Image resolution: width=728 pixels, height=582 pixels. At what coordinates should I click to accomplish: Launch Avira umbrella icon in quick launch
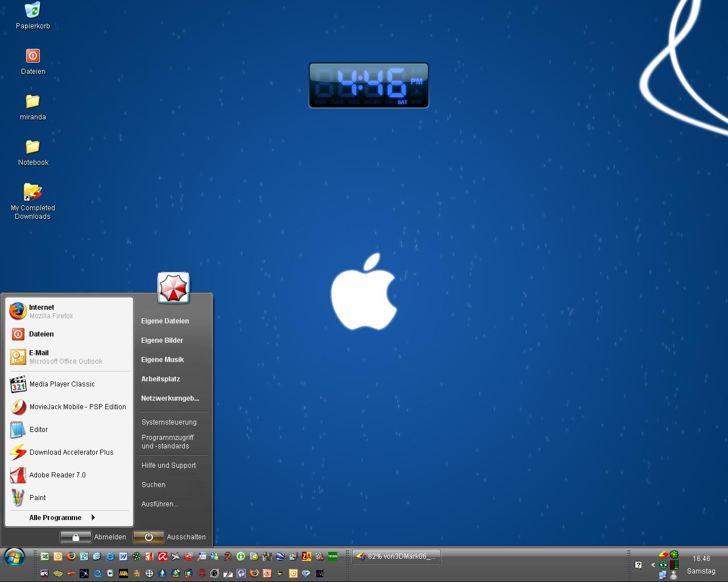pyautogui.click(x=163, y=556)
